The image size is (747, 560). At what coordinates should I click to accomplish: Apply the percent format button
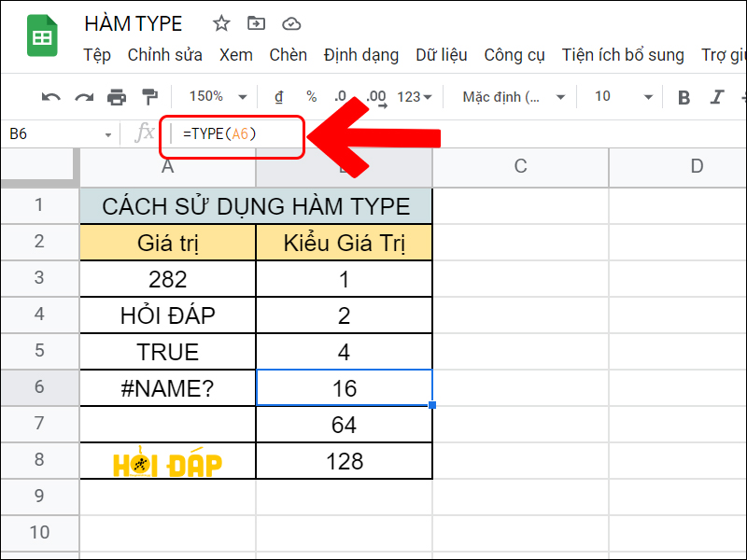[312, 97]
